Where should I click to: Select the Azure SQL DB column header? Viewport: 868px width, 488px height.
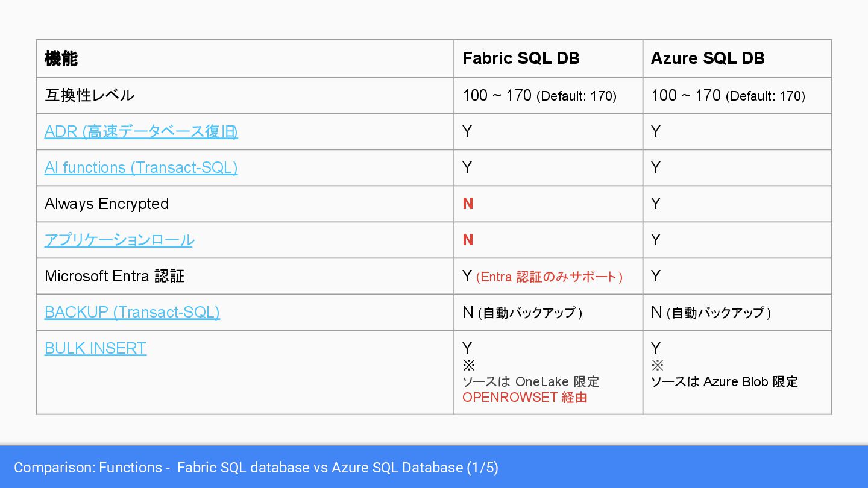708,58
